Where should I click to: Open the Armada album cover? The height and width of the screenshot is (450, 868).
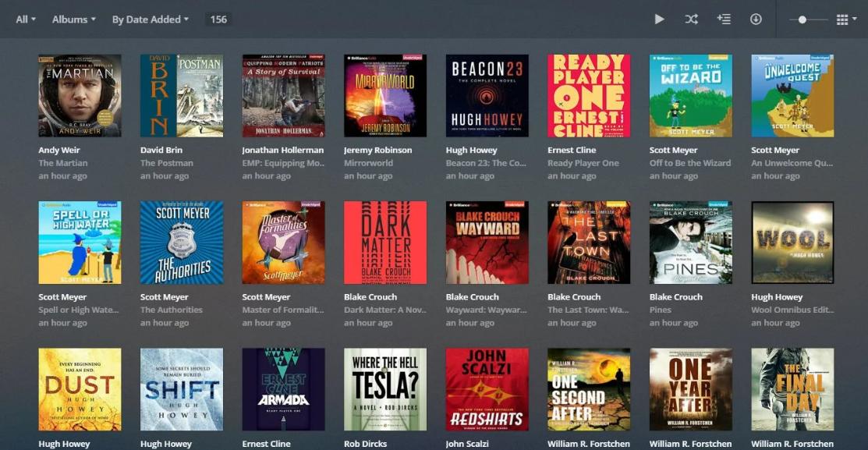283,389
